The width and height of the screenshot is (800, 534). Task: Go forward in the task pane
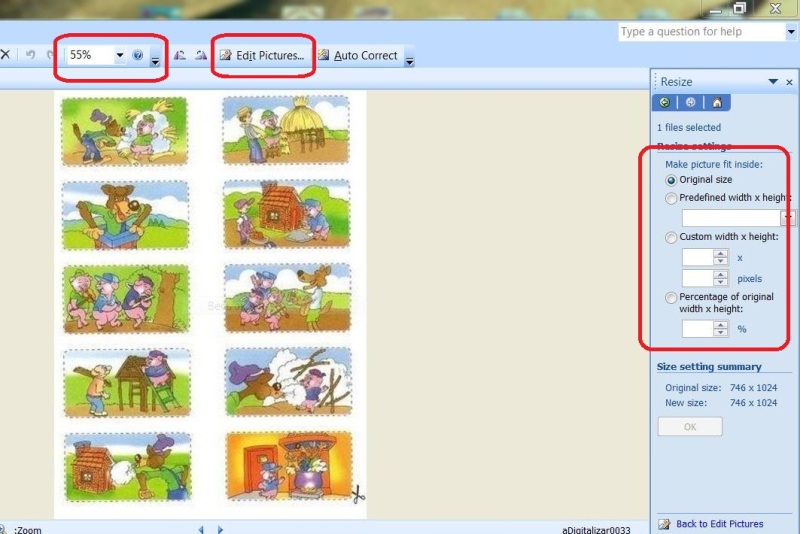(690, 103)
